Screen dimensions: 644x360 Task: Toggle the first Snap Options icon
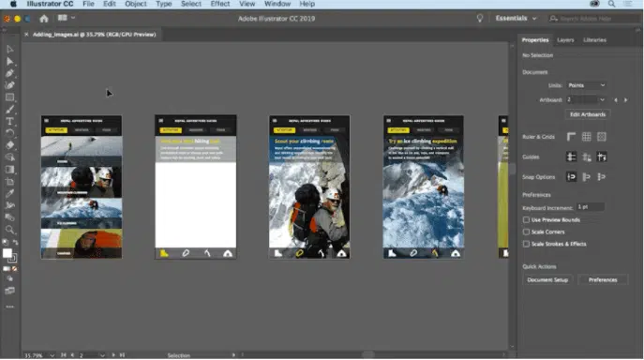(571, 177)
